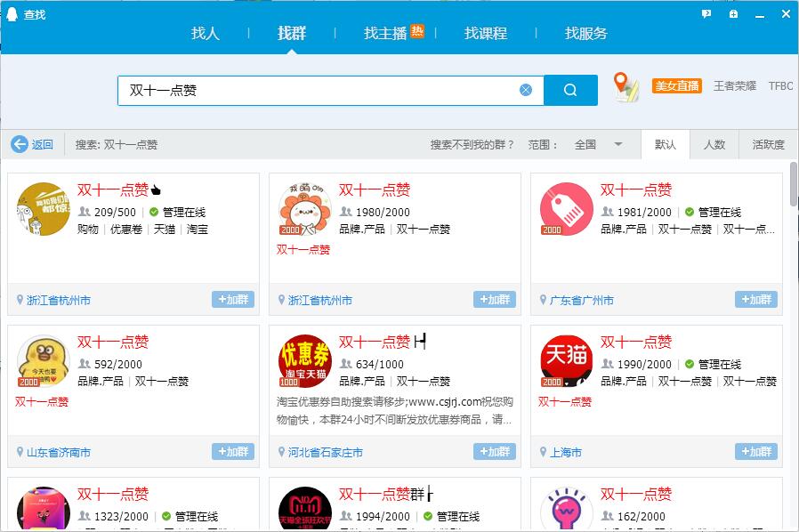The width and height of the screenshot is (799, 532).
Task: Open the 搜索不到我的群 help link
Action: pyautogui.click(x=472, y=143)
